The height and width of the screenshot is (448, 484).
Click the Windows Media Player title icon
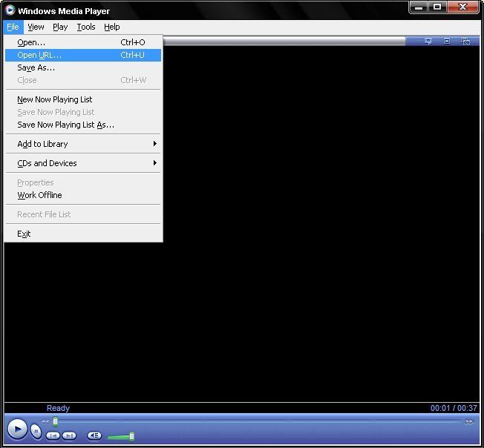tap(10, 10)
